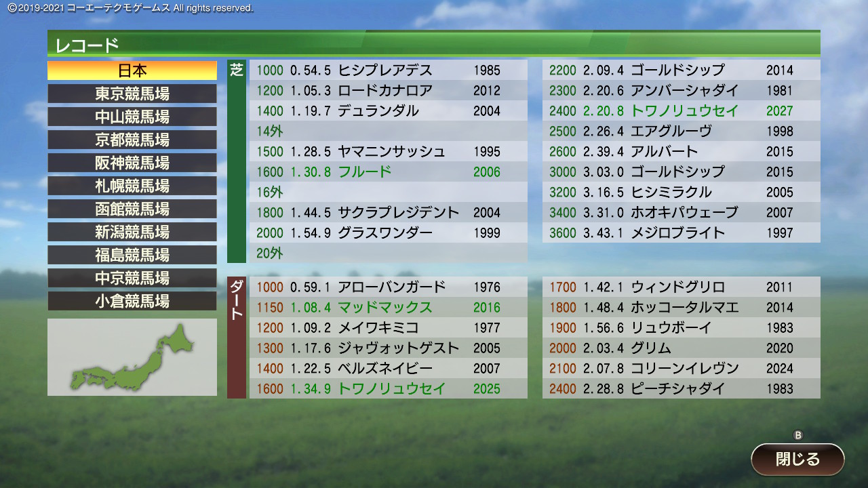Select the 16外 turf row
The height and width of the screenshot is (488, 868).
pos(389,192)
